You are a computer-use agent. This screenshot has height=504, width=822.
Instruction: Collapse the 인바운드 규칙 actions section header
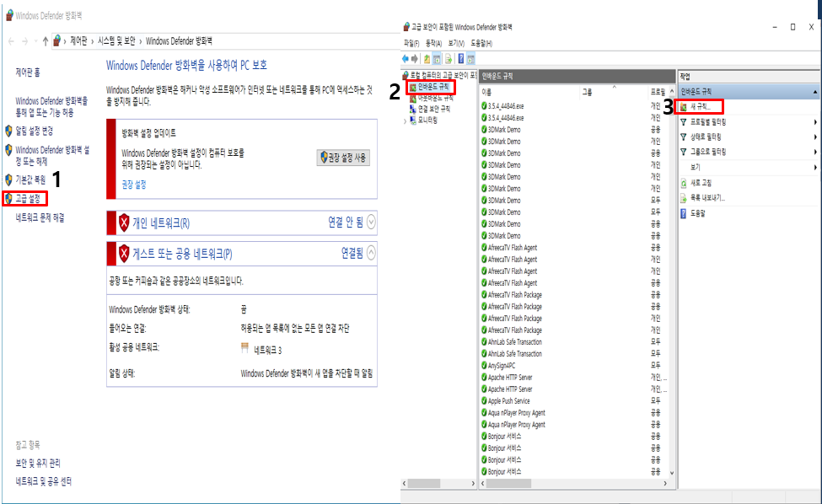point(814,92)
